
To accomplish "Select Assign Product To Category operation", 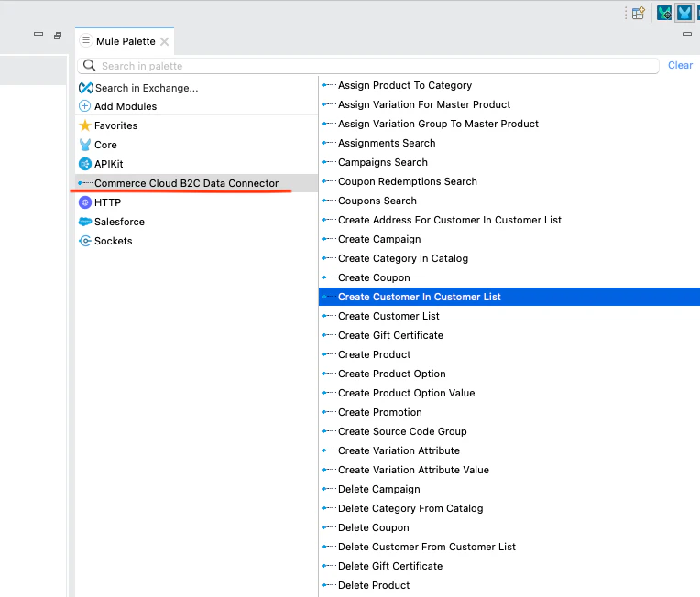I will point(404,85).
